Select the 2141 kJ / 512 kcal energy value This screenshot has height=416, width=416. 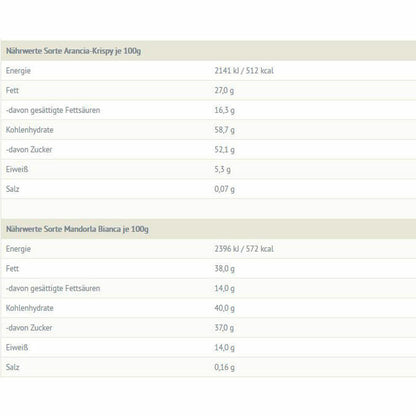click(x=244, y=71)
